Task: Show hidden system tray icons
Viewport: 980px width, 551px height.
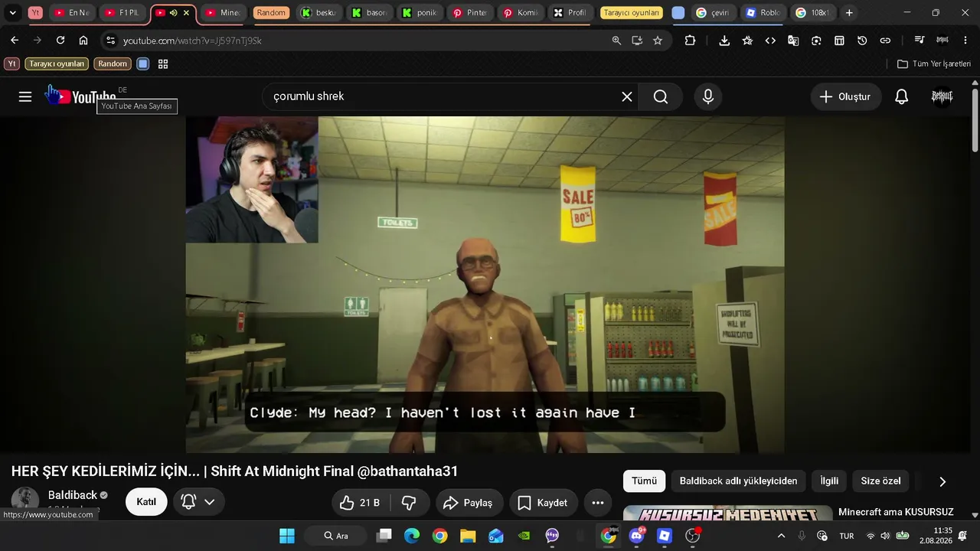Action: [781, 536]
